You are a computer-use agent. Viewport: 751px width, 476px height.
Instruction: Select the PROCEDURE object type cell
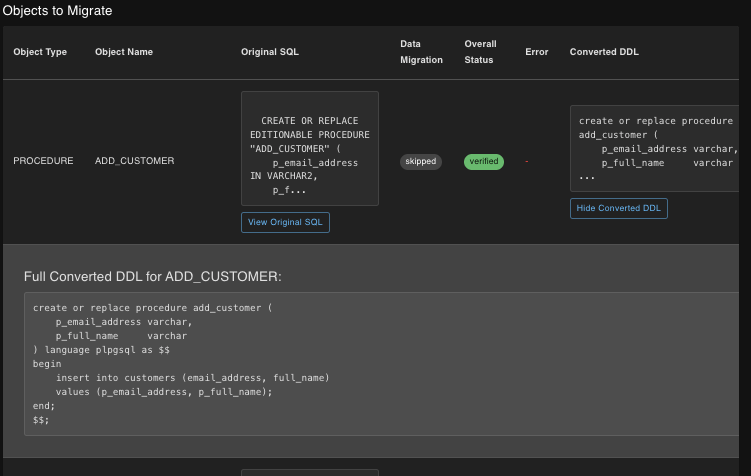point(43,161)
